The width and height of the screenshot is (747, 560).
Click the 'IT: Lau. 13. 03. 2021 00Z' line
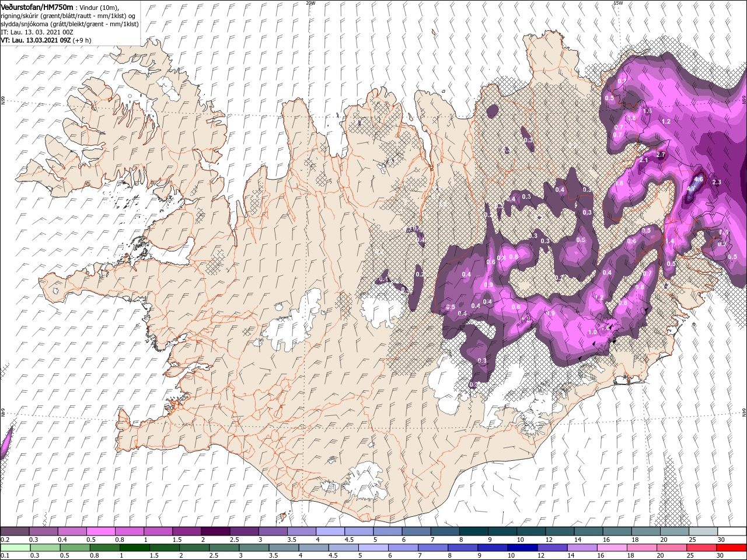[x=36, y=32]
